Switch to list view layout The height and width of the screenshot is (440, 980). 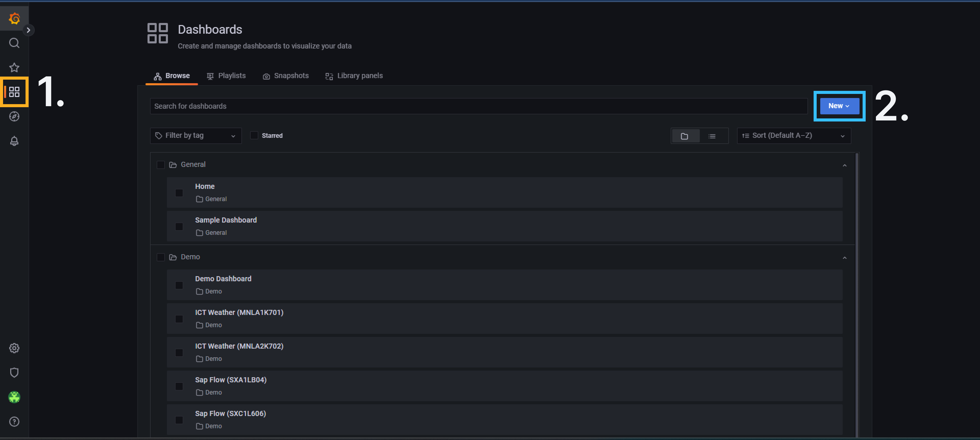click(712, 136)
